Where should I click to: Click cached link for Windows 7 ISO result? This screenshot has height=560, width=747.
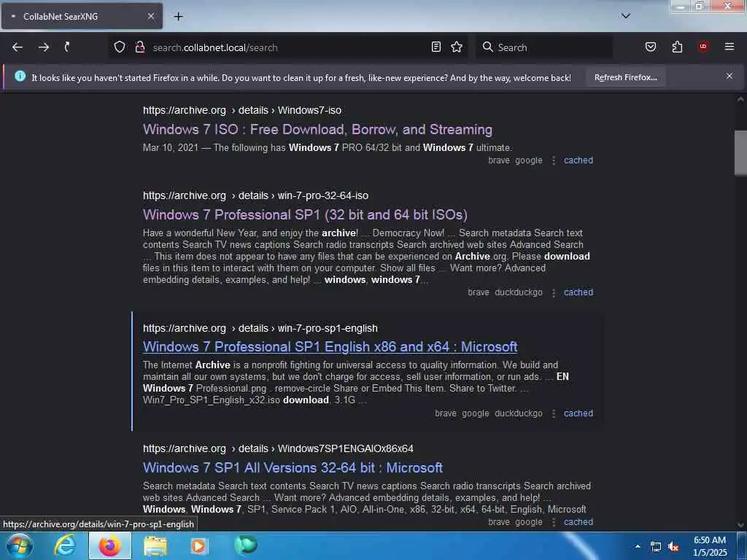[x=578, y=160]
